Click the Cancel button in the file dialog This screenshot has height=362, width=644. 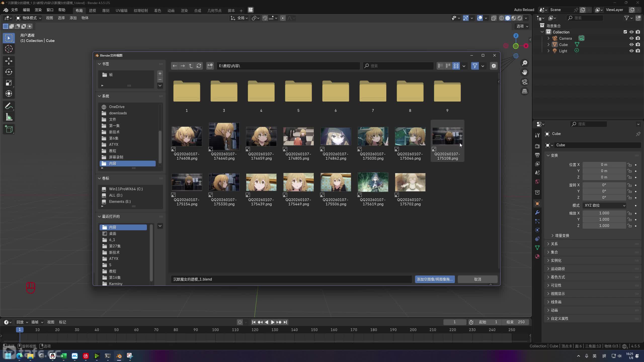(x=477, y=279)
